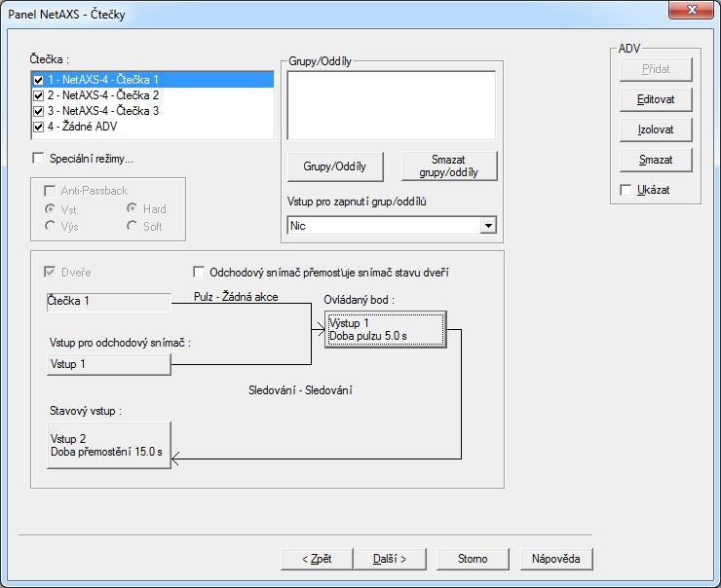Viewport: 721px width, 588px height.
Task: Uncheck the checkbox for Čtečka 3
Action: coord(39,111)
